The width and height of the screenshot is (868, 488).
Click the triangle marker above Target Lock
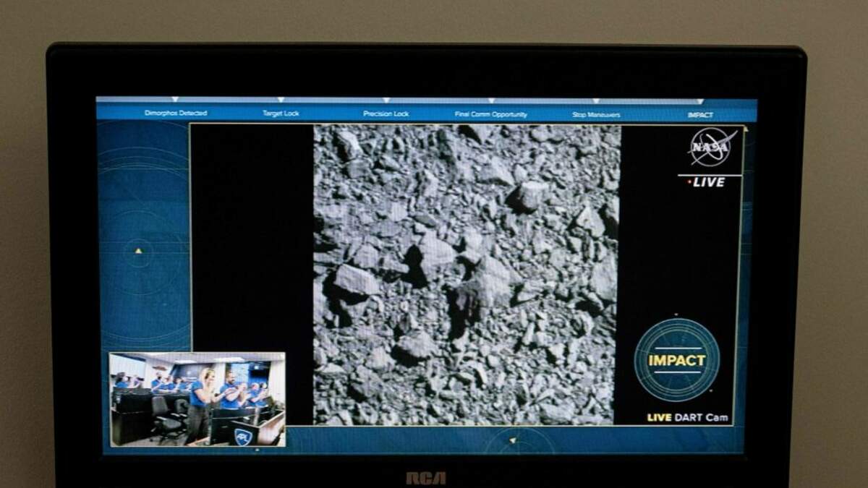(x=281, y=100)
